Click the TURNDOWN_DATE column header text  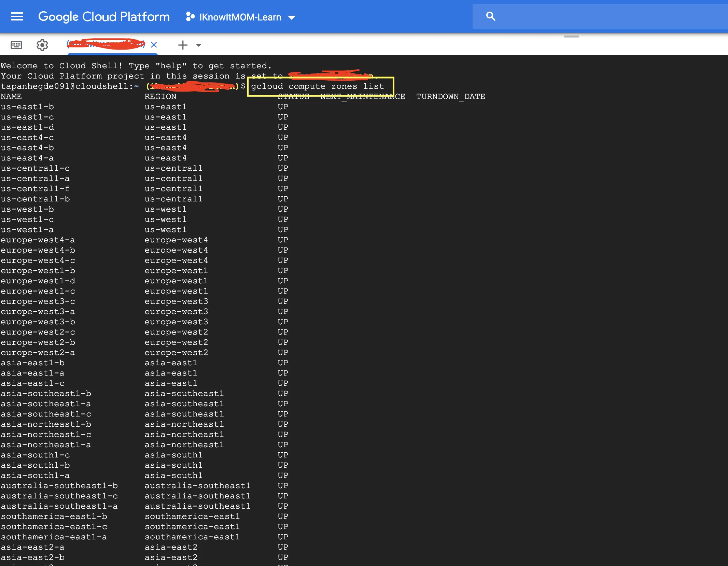point(450,97)
